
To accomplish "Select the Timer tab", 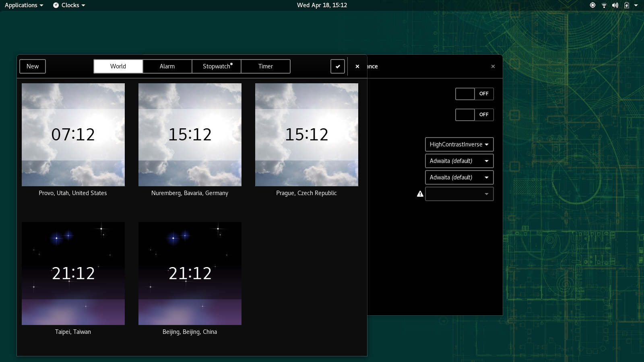I will [x=266, y=66].
